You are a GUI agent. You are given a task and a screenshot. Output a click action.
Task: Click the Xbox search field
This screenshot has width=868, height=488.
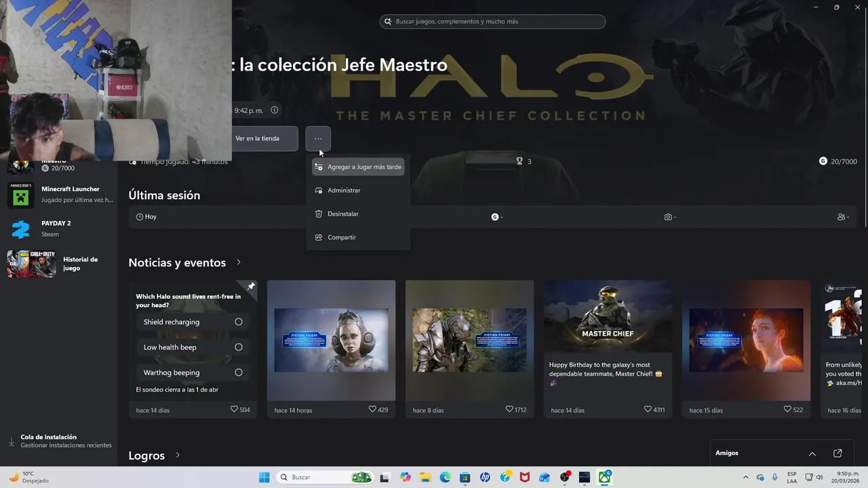492,22
